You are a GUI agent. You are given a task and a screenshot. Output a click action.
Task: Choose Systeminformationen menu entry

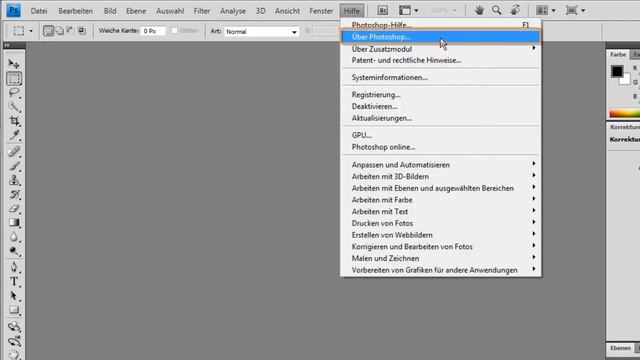click(441, 77)
